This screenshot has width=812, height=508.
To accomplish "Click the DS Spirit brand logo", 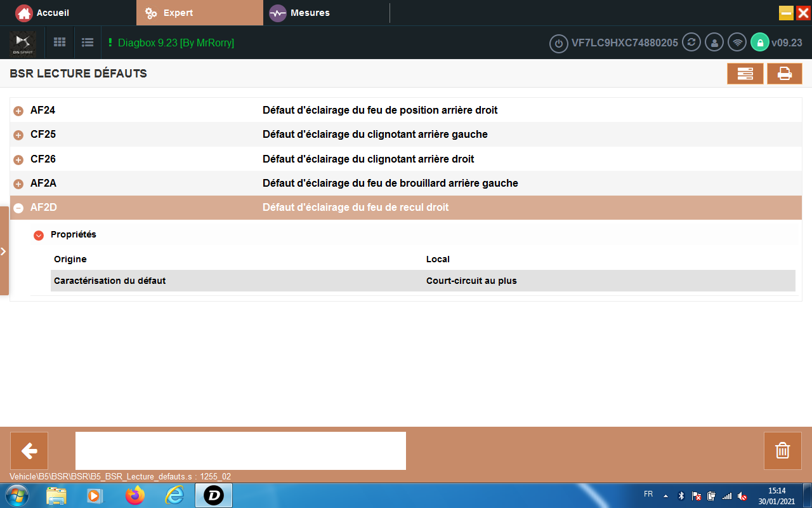I will [22, 43].
